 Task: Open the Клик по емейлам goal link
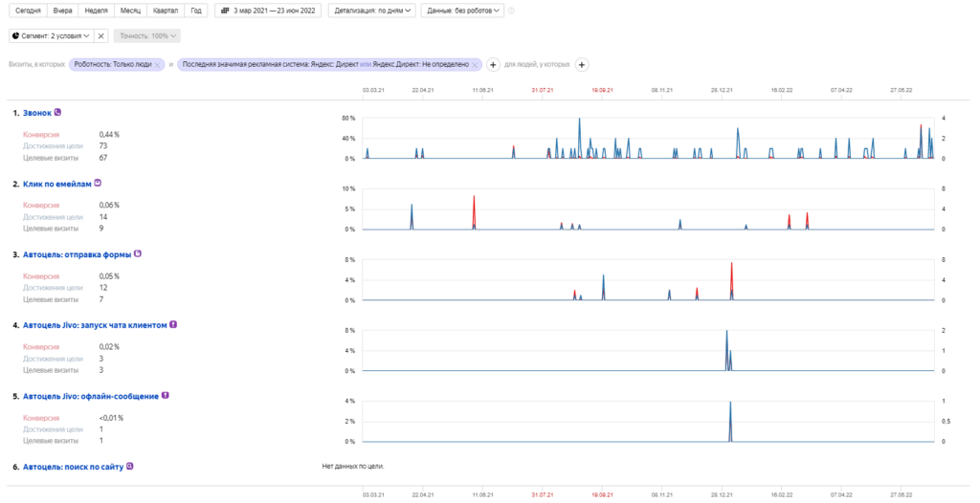click(56, 184)
